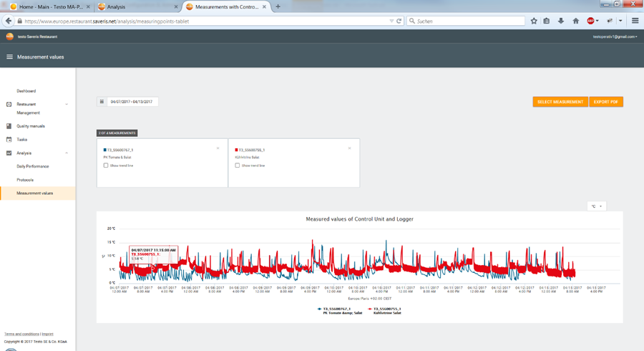
Task: Open the °C temperature unit dropdown
Action: [595, 206]
